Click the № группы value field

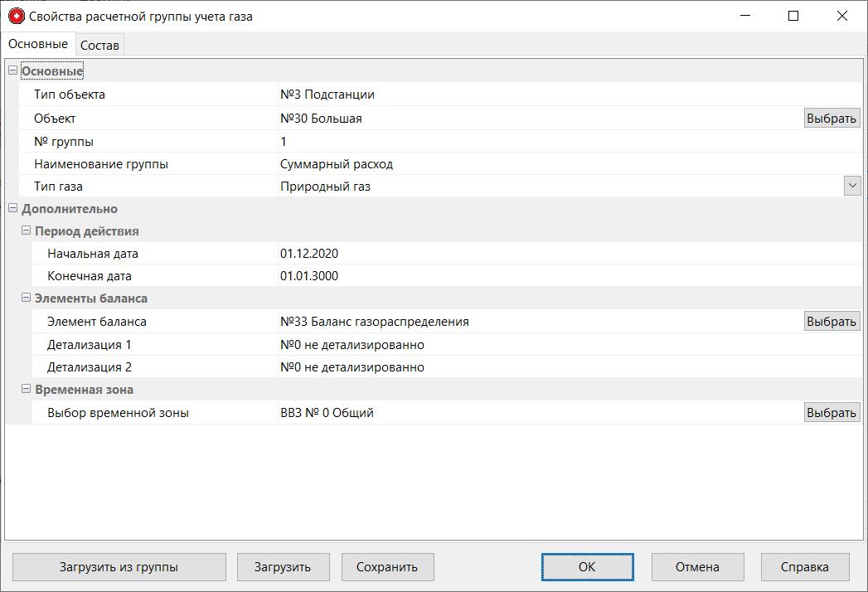[x=539, y=142]
